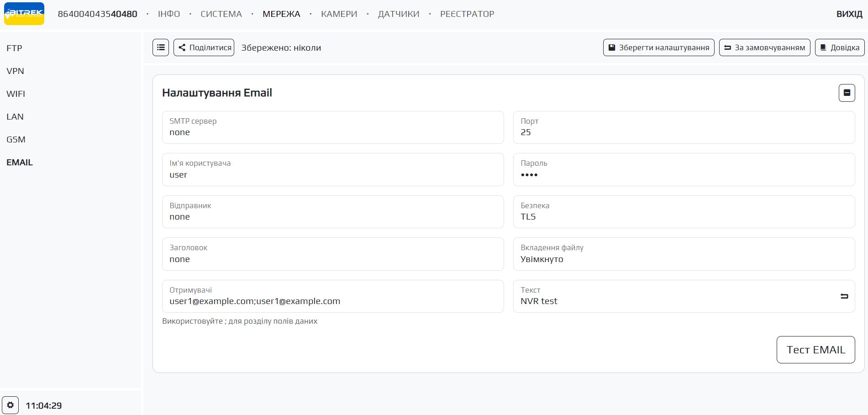Focus the Порт input field

684,132
